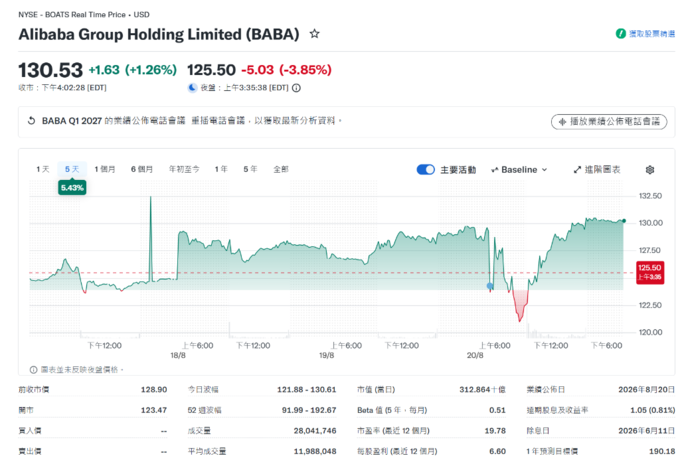Click the overnight price info circle icon

pyautogui.click(x=296, y=88)
